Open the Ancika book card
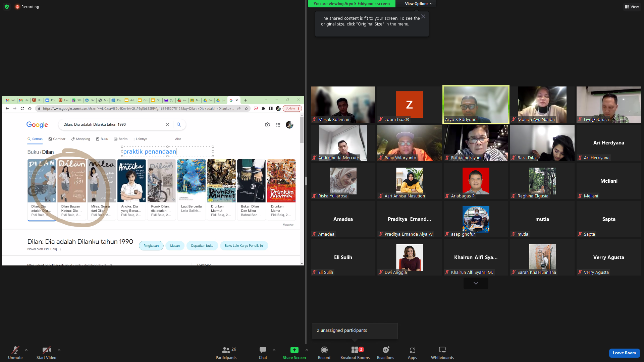The height and width of the screenshot is (362, 644). click(x=131, y=189)
